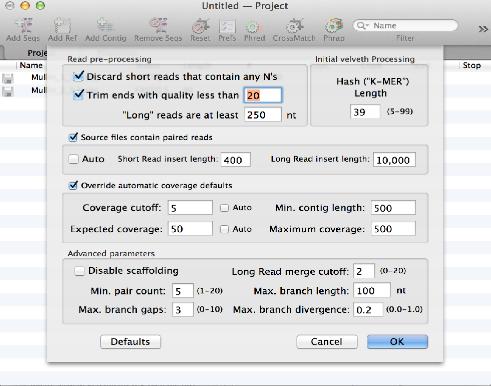Click the Short Read insert length field
Viewport: 491px width, 386px height.
point(236,160)
